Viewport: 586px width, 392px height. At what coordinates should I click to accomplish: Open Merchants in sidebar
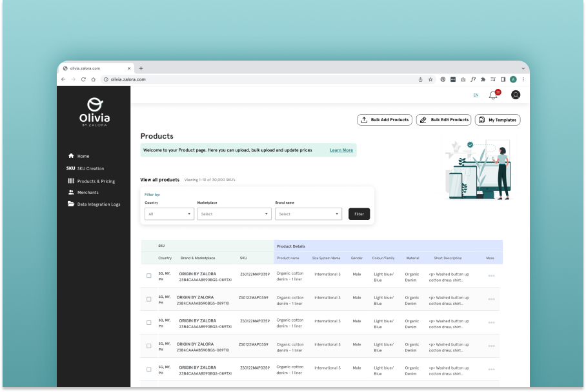tap(83, 192)
